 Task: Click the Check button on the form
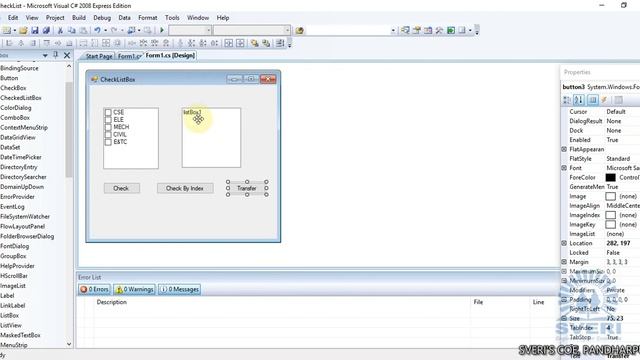[121, 188]
